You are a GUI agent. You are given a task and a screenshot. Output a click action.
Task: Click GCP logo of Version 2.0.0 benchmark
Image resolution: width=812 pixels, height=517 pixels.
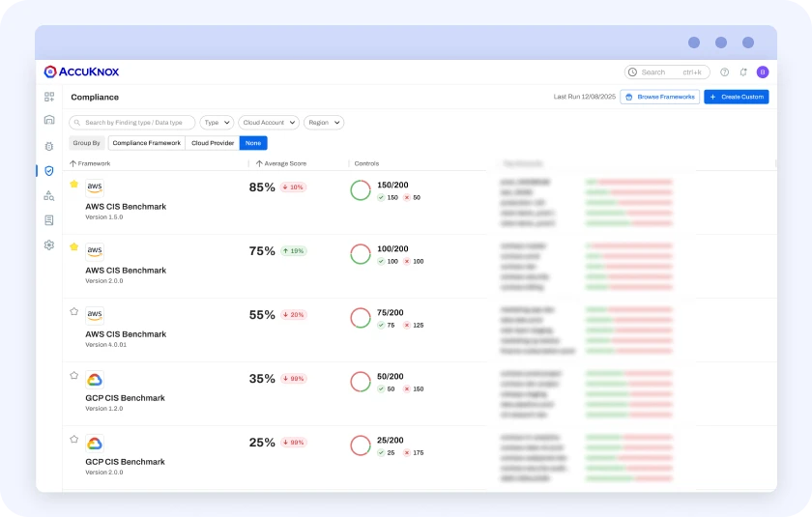(95, 444)
